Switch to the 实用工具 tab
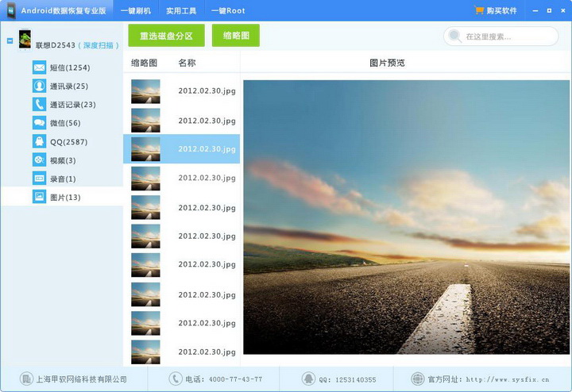The height and width of the screenshot is (392, 572). point(181,11)
